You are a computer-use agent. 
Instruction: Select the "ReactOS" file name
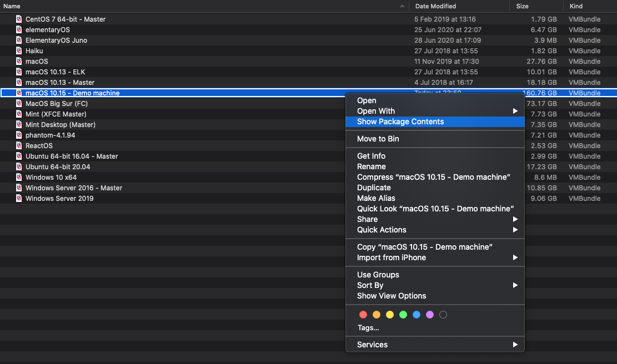click(x=39, y=146)
